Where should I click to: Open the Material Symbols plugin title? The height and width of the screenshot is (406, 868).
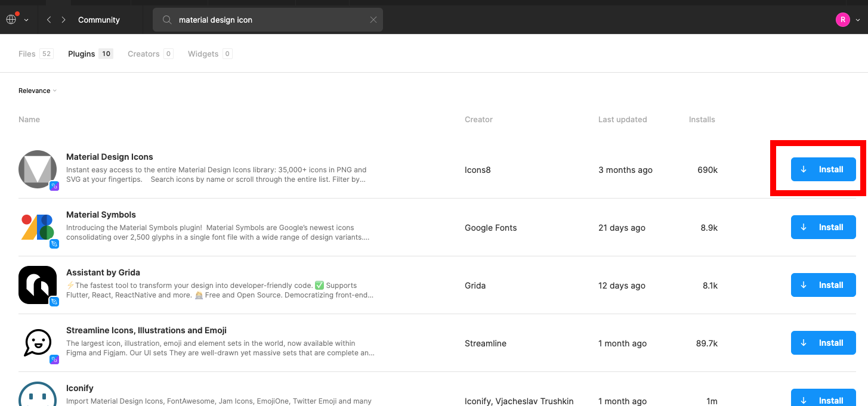101,215
